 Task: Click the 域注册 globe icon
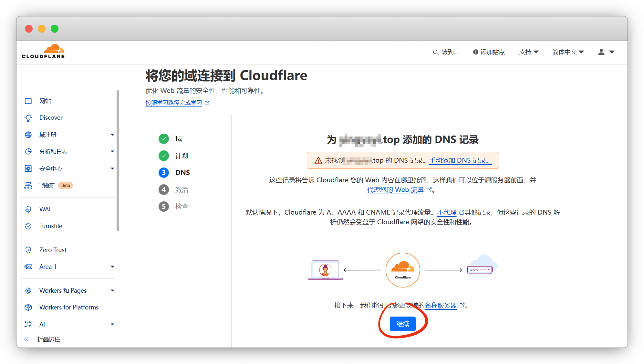click(x=28, y=135)
